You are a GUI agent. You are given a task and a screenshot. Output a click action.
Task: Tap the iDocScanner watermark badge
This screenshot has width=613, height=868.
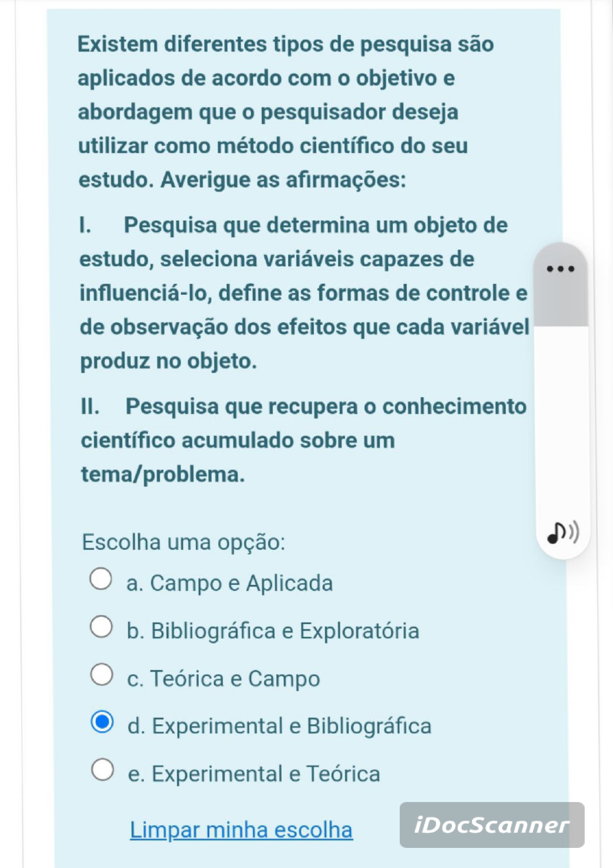(492, 825)
